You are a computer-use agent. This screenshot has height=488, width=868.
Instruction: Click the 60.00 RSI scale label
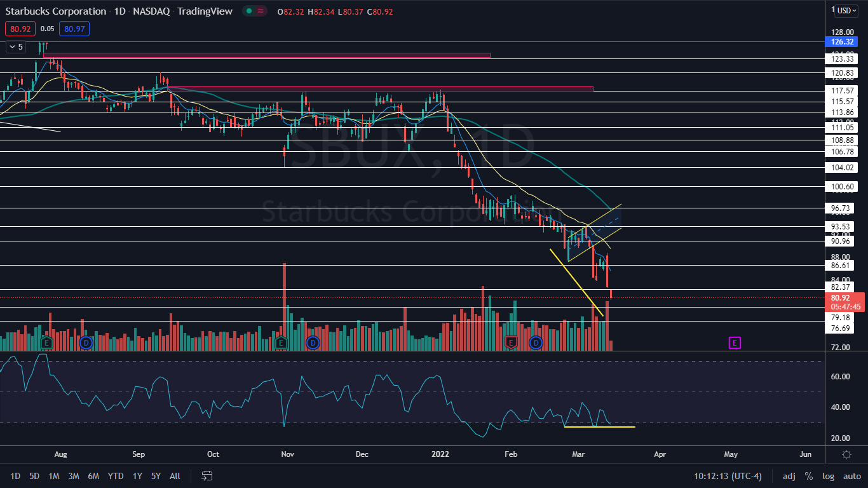[x=840, y=377]
